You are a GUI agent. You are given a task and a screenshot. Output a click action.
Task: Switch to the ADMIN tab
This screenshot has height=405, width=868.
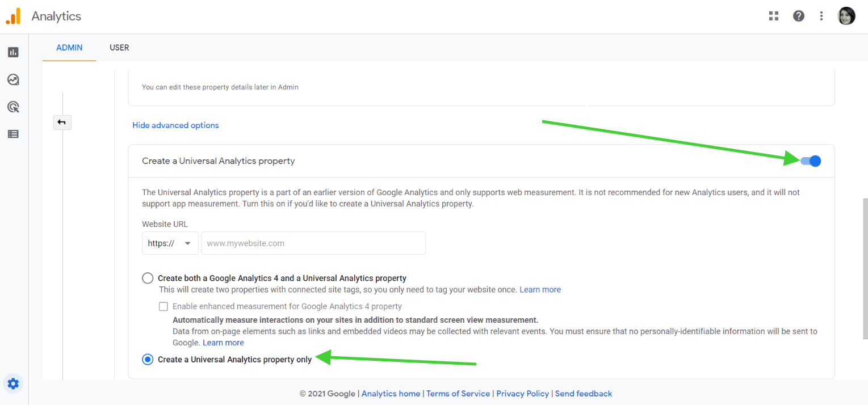coord(69,48)
